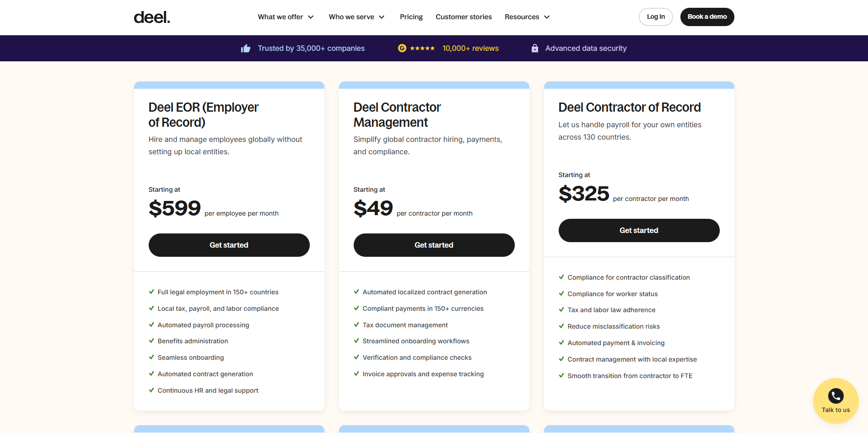868x433 pixels.
Task: Click the G2 review badge icon
Action: click(x=402, y=48)
